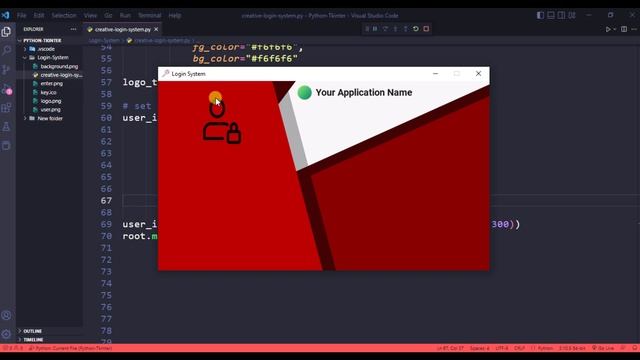This screenshot has width=640, height=360.
Task: Click errors and warnings status entry
Action: click(13, 348)
